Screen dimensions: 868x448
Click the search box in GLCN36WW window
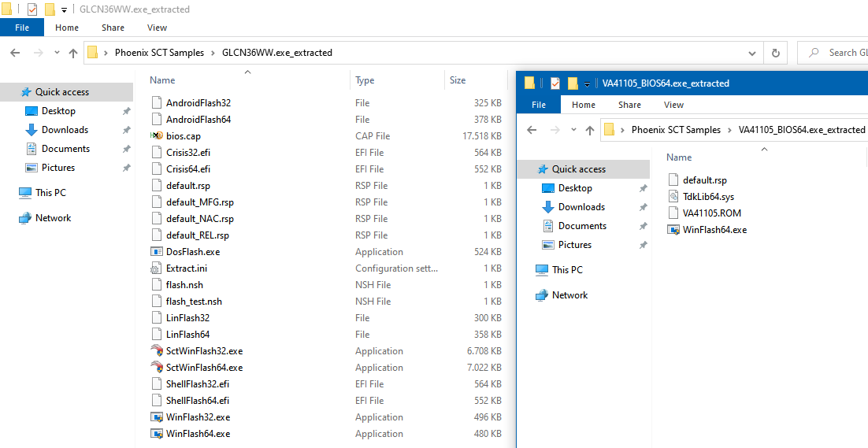click(x=833, y=53)
